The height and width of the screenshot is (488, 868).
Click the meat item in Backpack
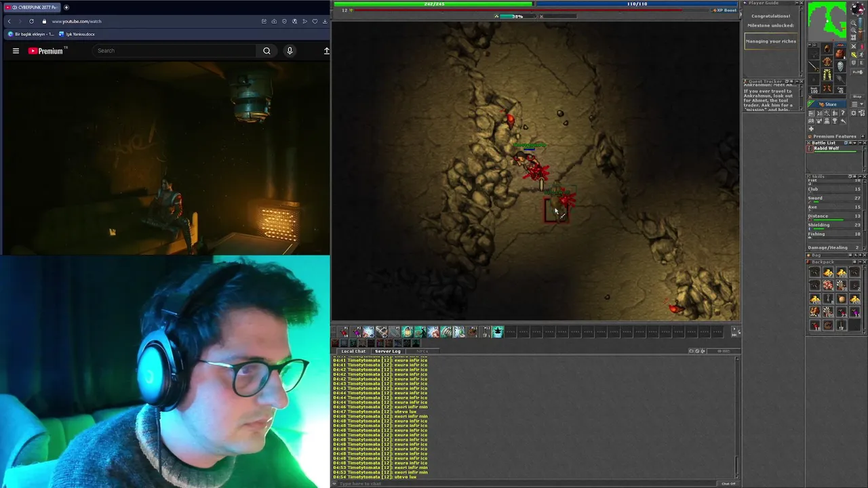coord(828,285)
